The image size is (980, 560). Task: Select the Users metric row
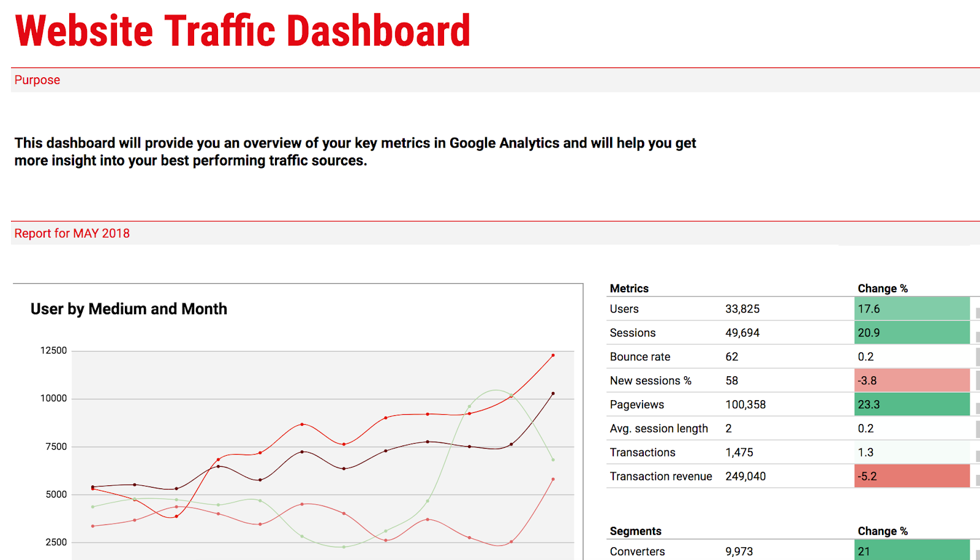click(x=624, y=308)
